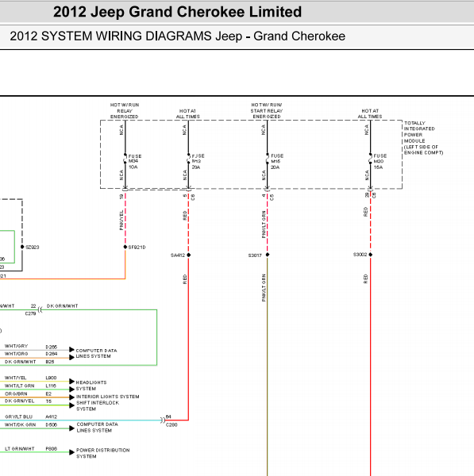Click the 'FUSE M20 15A' label
Viewport: 474px width, 476px height.
click(380, 162)
